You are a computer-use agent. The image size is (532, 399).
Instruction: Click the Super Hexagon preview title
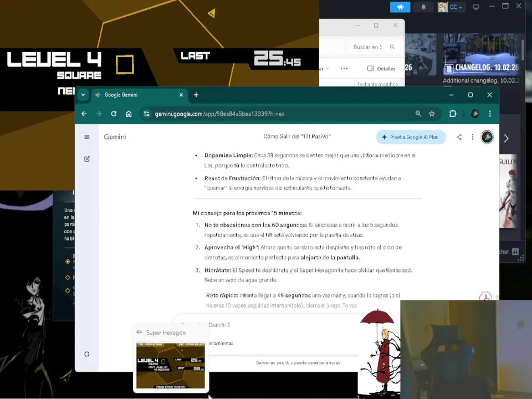[x=166, y=333]
